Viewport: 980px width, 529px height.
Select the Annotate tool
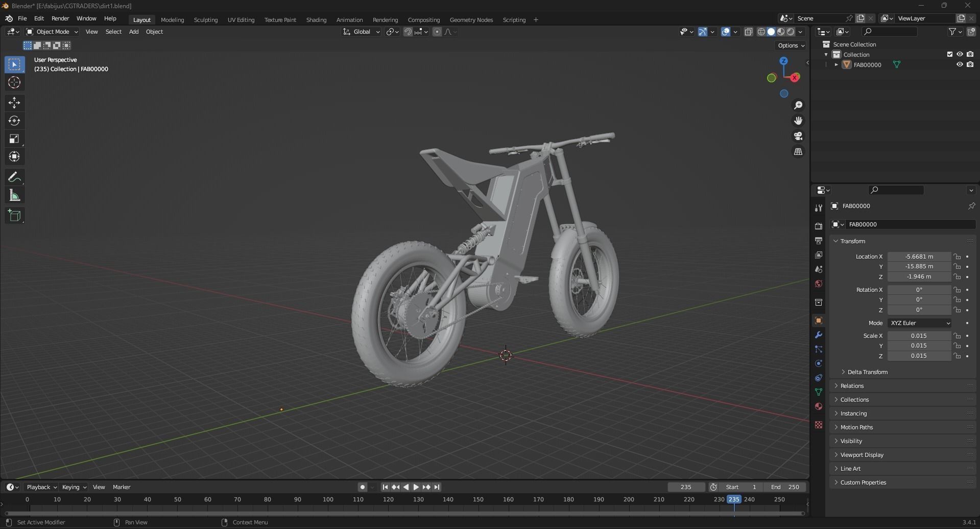14,177
